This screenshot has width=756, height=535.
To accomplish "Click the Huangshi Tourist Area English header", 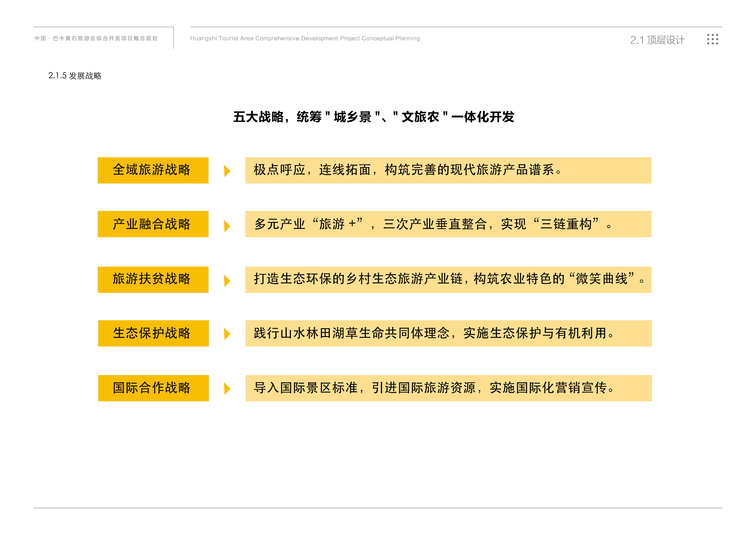I will click(x=305, y=39).
